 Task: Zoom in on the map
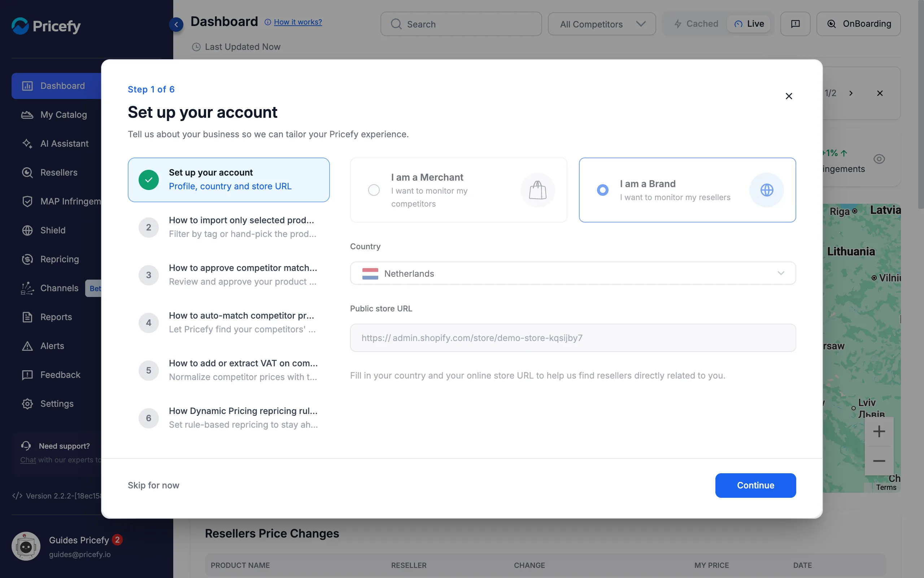point(879,431)
